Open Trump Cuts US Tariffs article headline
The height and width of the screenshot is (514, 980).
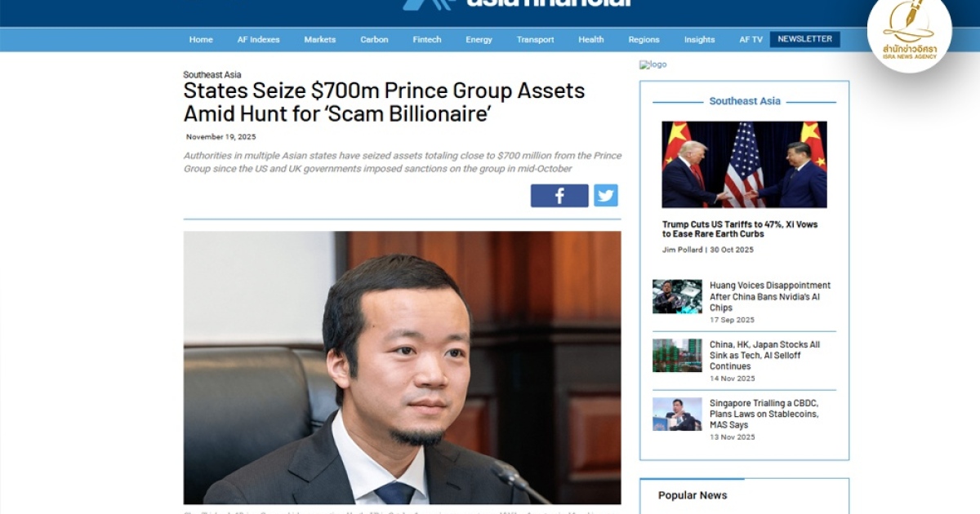click(x=740, y=229)
